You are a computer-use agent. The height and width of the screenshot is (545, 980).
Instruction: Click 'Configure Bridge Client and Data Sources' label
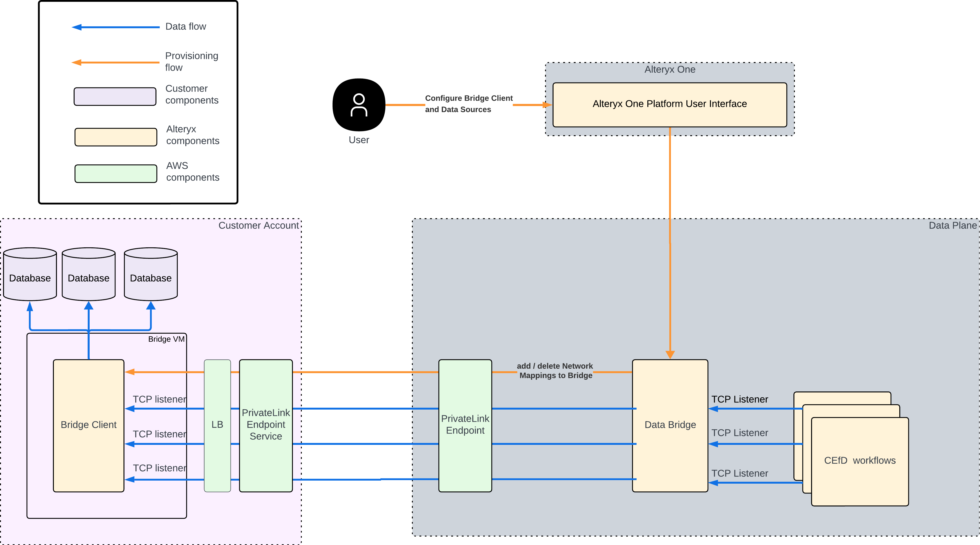coord(469,104)
